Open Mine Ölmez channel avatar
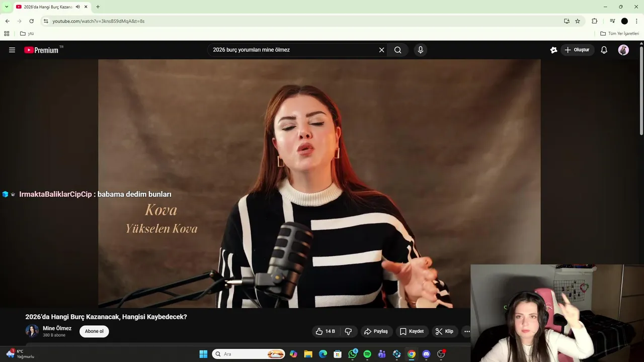The image size is (644, 362). pos(32,331)
